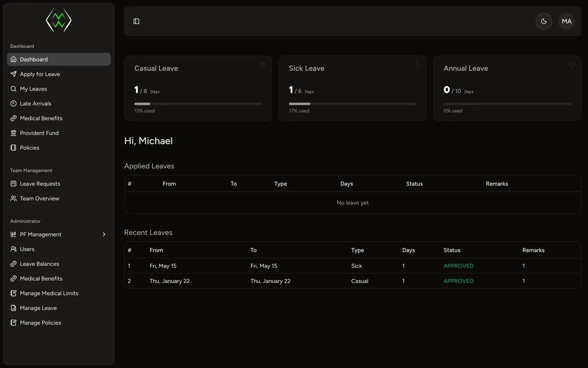Click the edit icon for Manage Policies
This screenshot has height=368, width=588.
(14, 322)
